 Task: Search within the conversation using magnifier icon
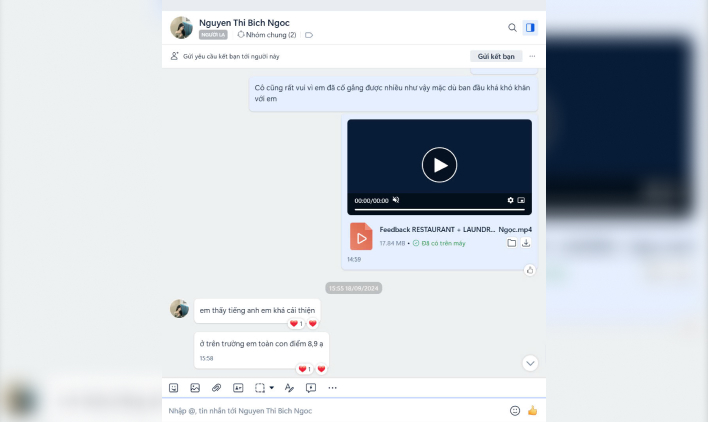[x=512, y=28]
